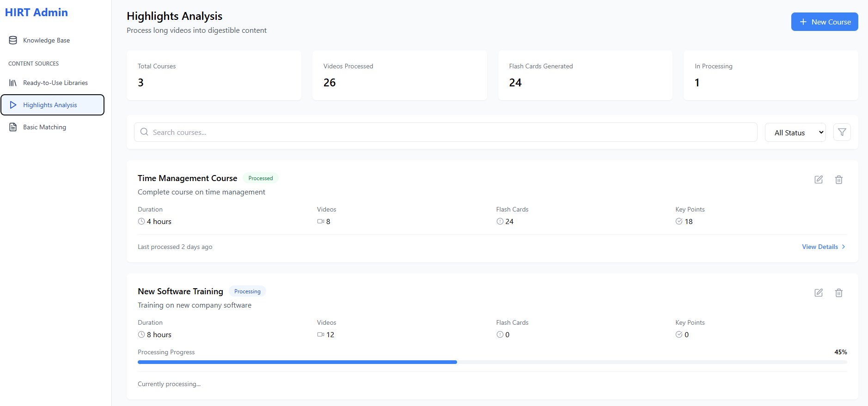Select Ready-to-Use Libraries menu item
Image resolution: width=868 pixels, height=406 pixels.
point(55,83)
